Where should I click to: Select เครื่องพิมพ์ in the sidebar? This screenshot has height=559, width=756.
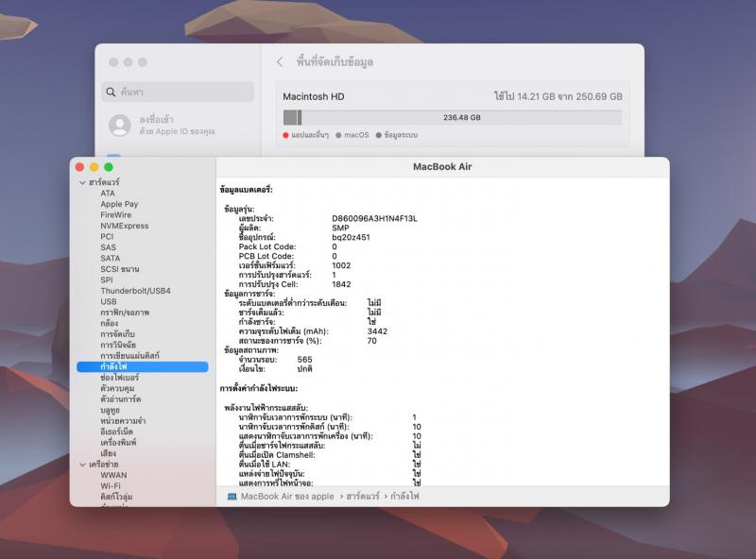click(x=118, y=442)
